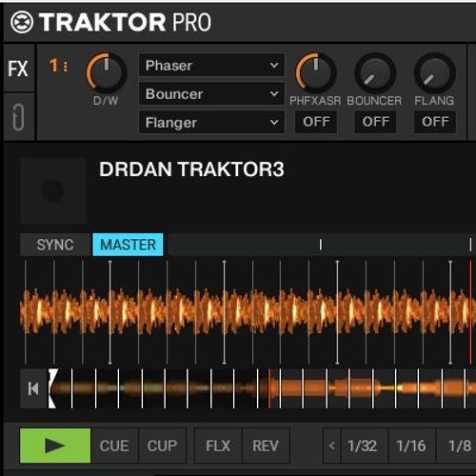This screenshot has height=476, width=476.
Task: Enable SYNC on the deck
Action: [55, 245]
